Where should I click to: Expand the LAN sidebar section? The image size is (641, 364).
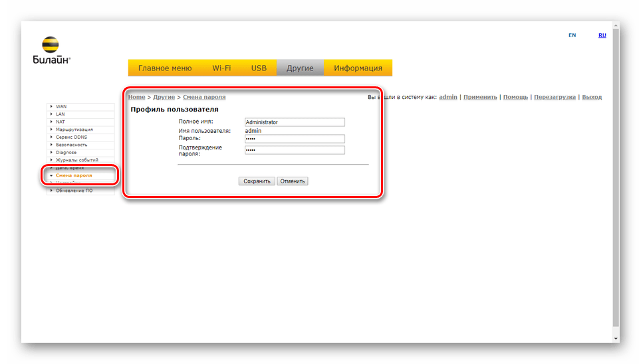click(x=81, y=114)
